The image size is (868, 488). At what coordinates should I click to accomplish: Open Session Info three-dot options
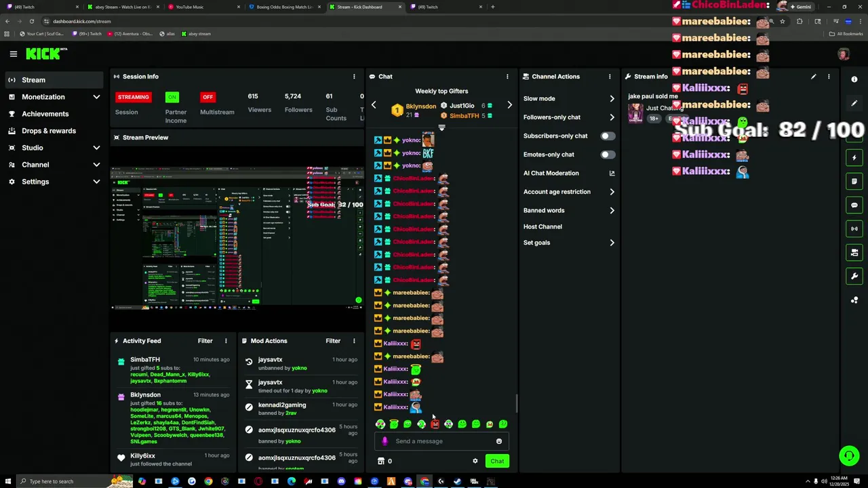(x=353, y=77)
